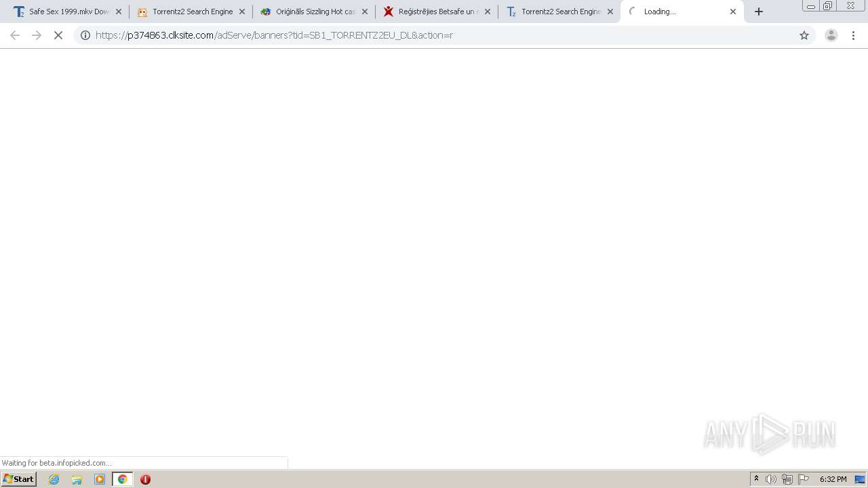Click the Sizzling Hot tab favicon
Screen dimensions: 868x488
coord(266,12)
